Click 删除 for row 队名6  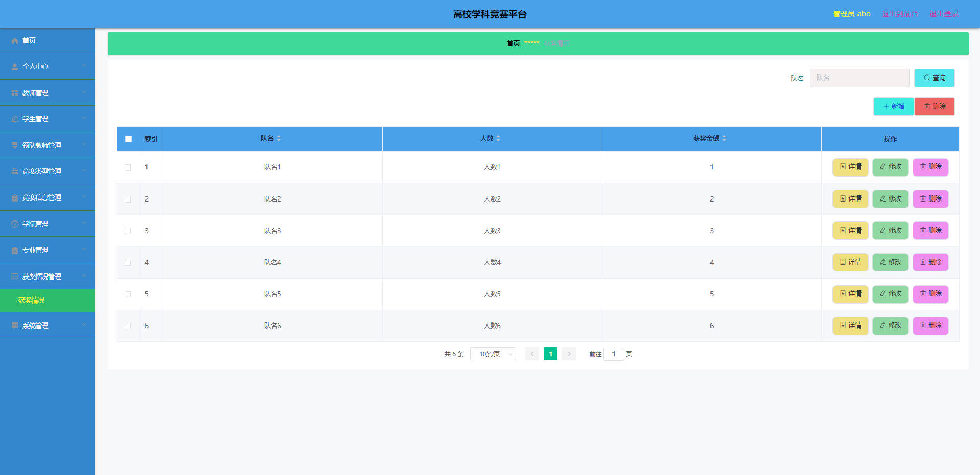(x=930, y=326)
